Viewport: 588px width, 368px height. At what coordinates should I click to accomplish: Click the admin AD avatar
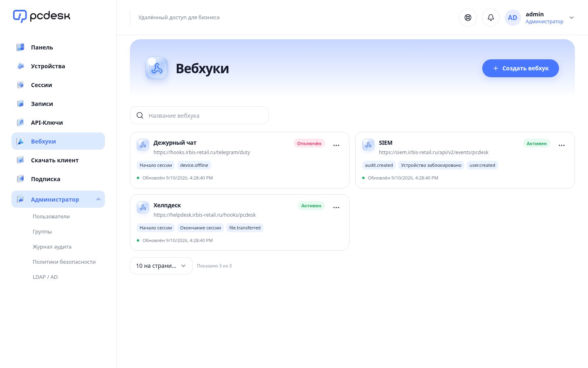[512, 18]
